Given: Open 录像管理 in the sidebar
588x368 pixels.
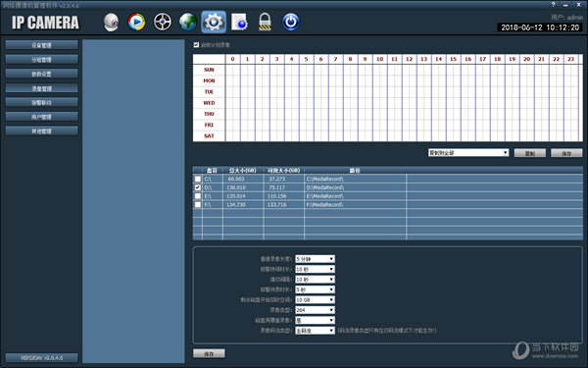Looking at the screenshot, I should click(41, 88).
